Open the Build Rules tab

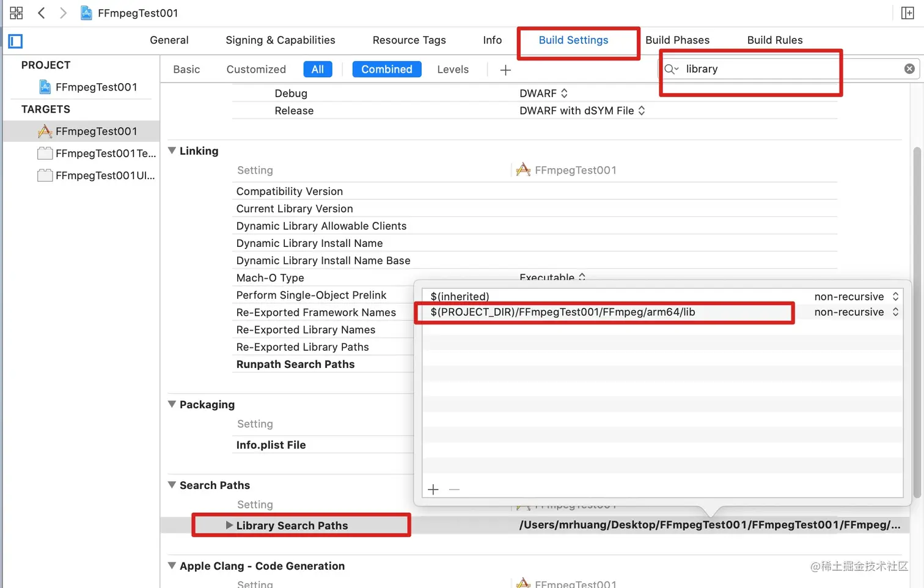click(x=775, y=40)
